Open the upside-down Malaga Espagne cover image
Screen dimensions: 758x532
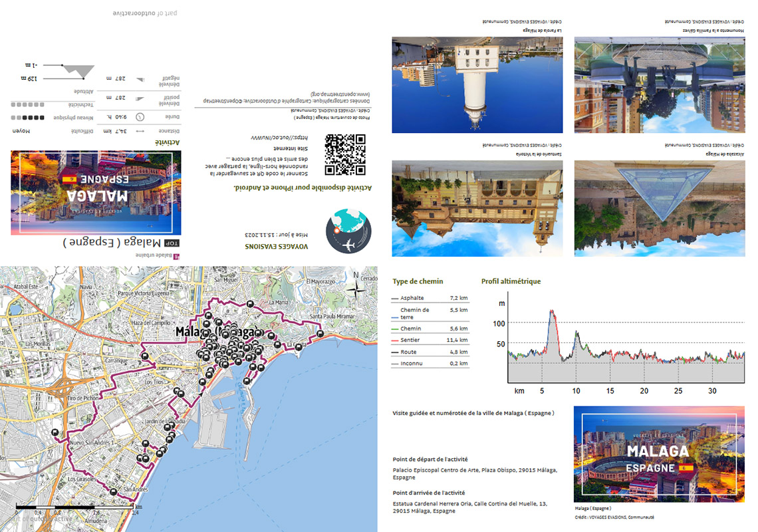[96, 192]
